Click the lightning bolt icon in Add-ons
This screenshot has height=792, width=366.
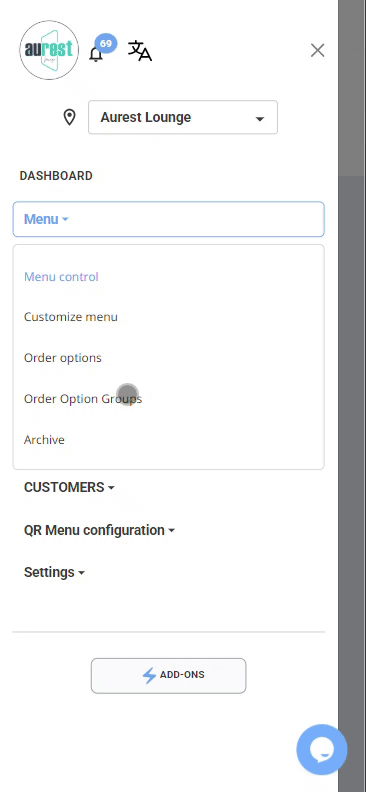(149, 675)
